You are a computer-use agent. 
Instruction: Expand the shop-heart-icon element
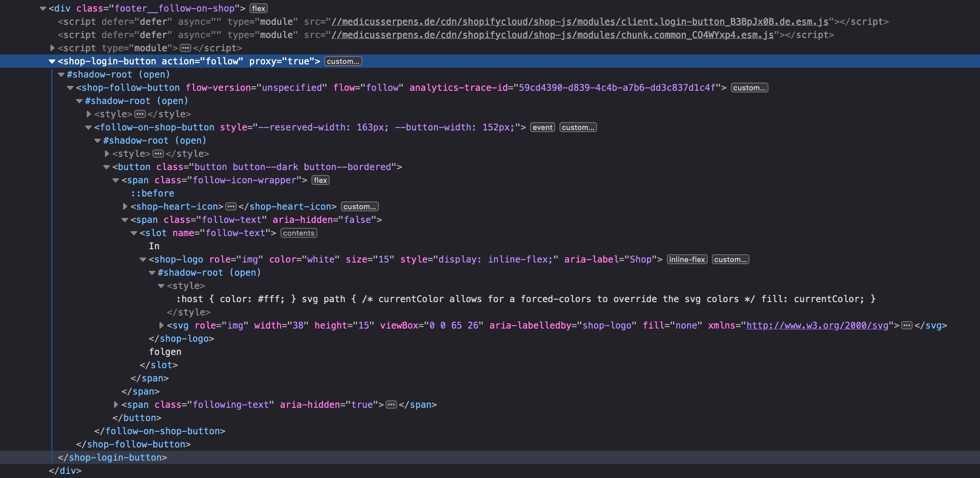click(x=125, y=206)
